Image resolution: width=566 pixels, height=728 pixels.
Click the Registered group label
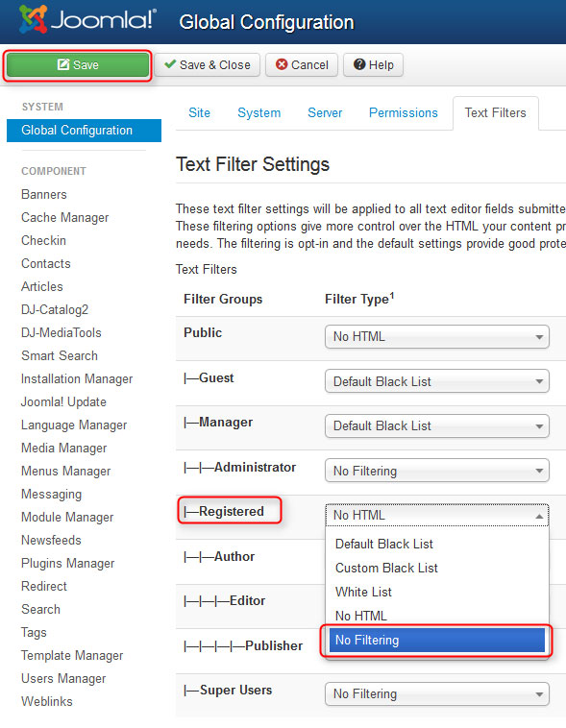pos(225,512)
